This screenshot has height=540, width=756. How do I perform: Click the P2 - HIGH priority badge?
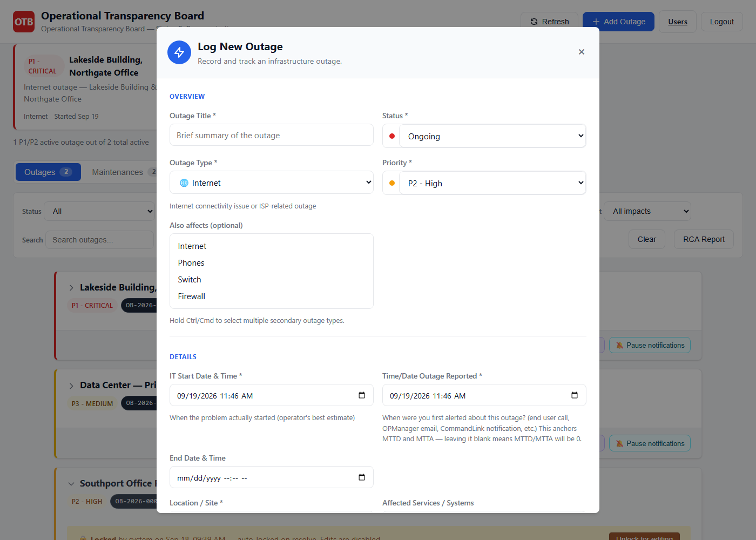(x=87, y=502)
